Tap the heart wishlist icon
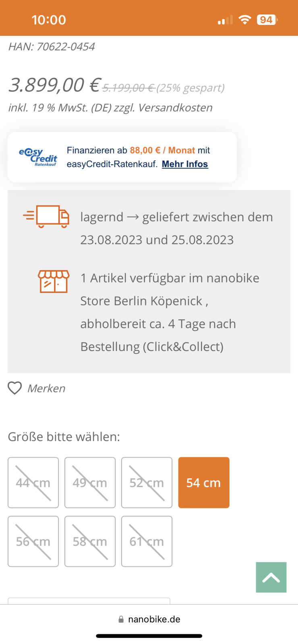The height and width of the screenshot is (644, 298). click(15, 388)
